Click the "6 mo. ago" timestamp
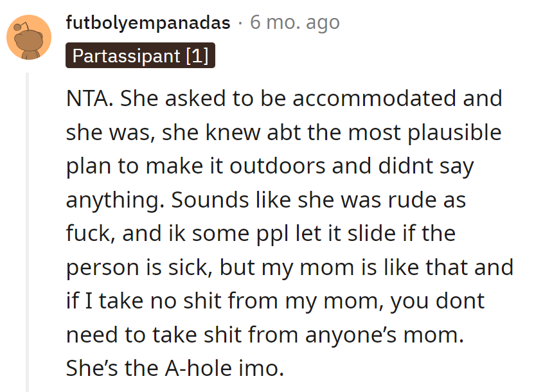The image size is (543, 392). click(x=294, y=23)
